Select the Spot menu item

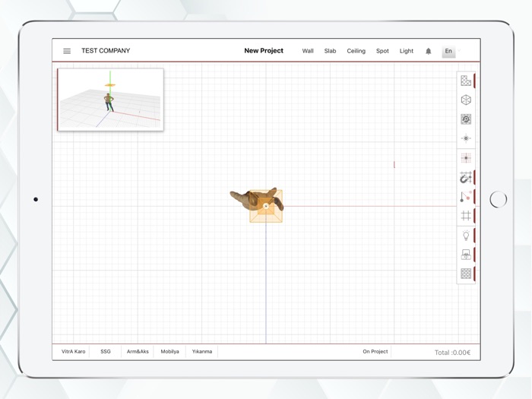pos(382,51)
